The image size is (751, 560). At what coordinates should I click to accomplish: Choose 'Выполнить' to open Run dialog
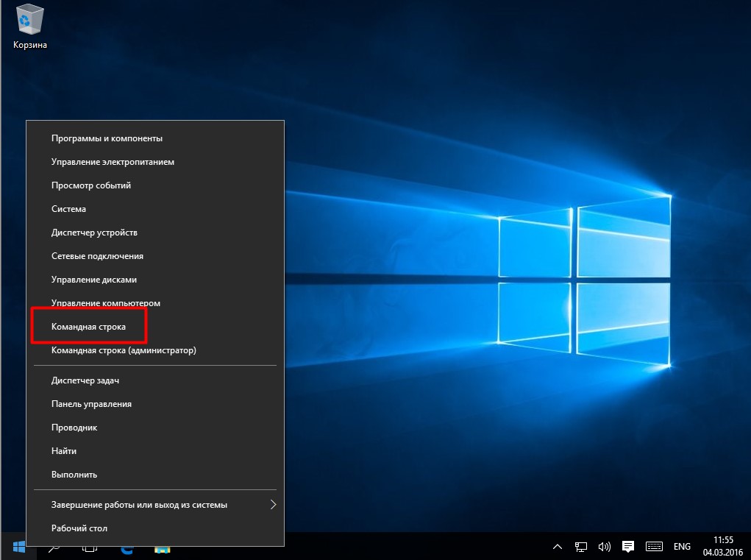pos(74,475)
